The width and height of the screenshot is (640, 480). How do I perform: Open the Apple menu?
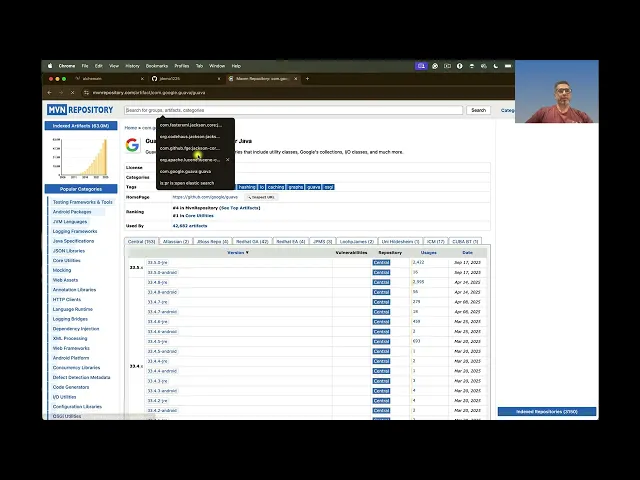click(x=50, y=66)
